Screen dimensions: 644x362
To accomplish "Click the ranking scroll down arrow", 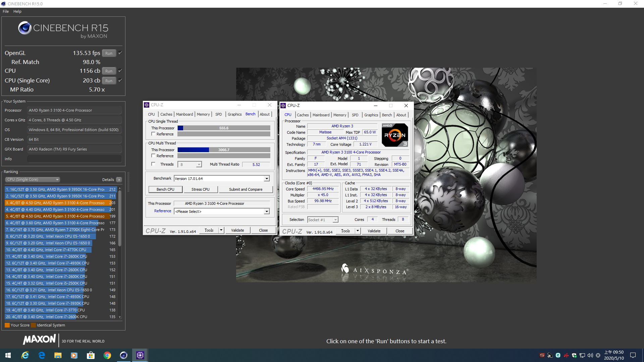I will pos(120,317).
